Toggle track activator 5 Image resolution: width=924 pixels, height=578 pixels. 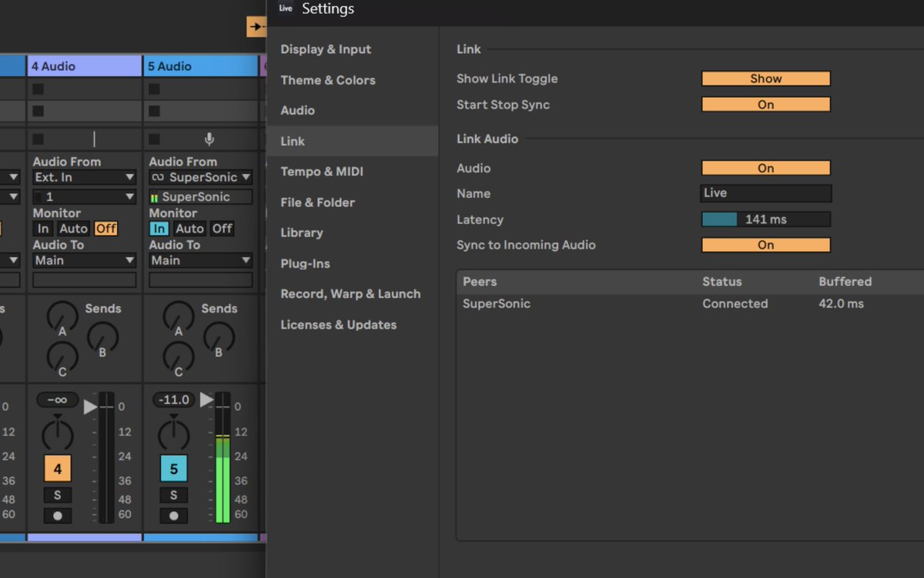(x=173, y=469)
